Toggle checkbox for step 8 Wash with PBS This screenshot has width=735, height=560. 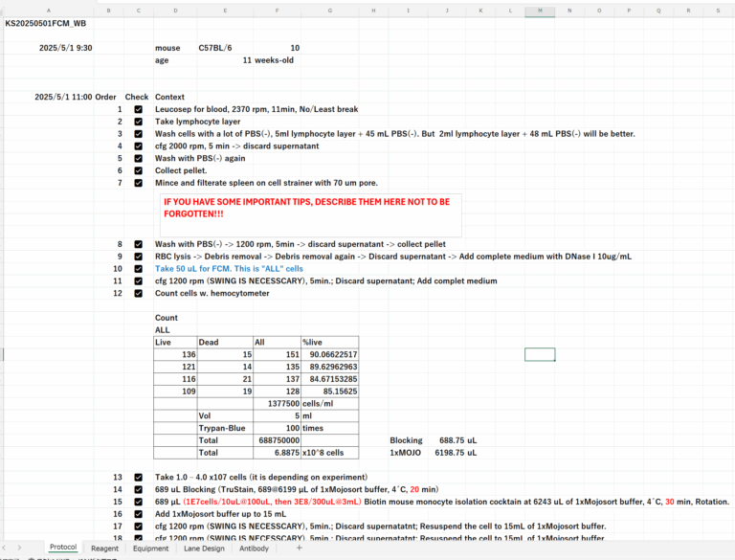(x=138, y=244)
